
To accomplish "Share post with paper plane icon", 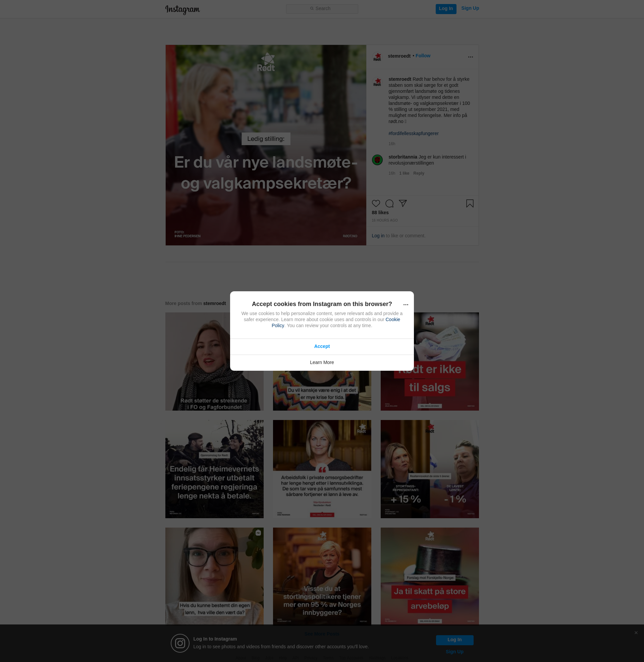I will pyautogui.click(x=402, y=203).
